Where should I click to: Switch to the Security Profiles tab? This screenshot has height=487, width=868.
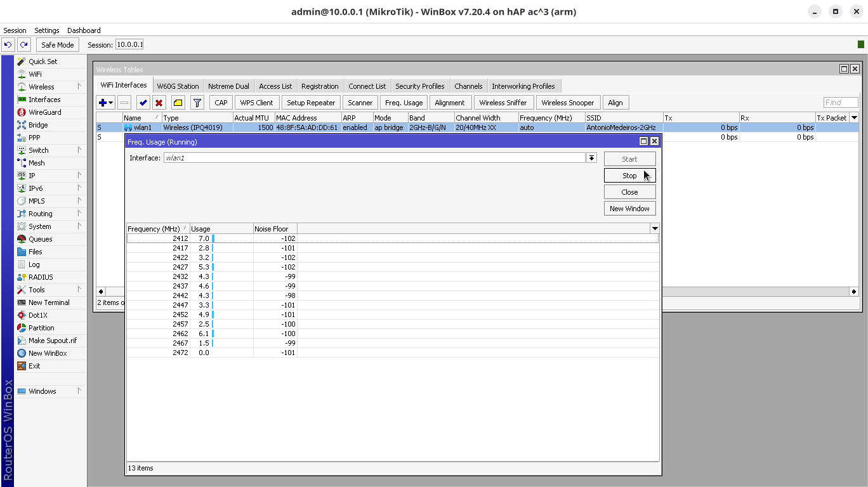[419, 86]
